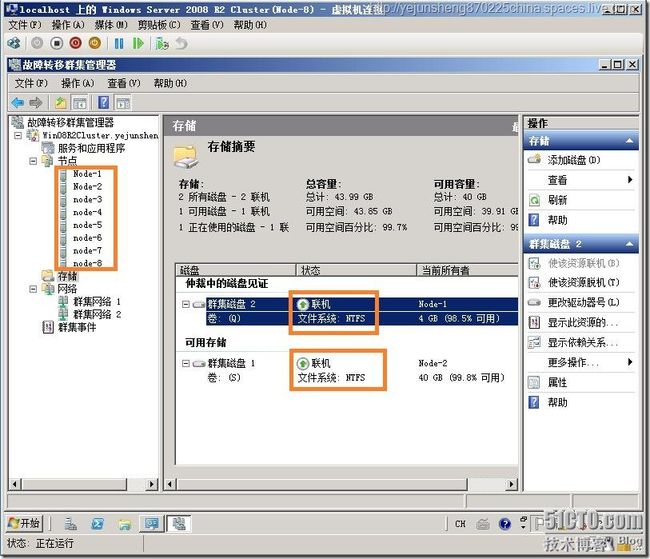Select Node-1 in tree
This screenshot has width=650, height=559.
pos(87,174)
